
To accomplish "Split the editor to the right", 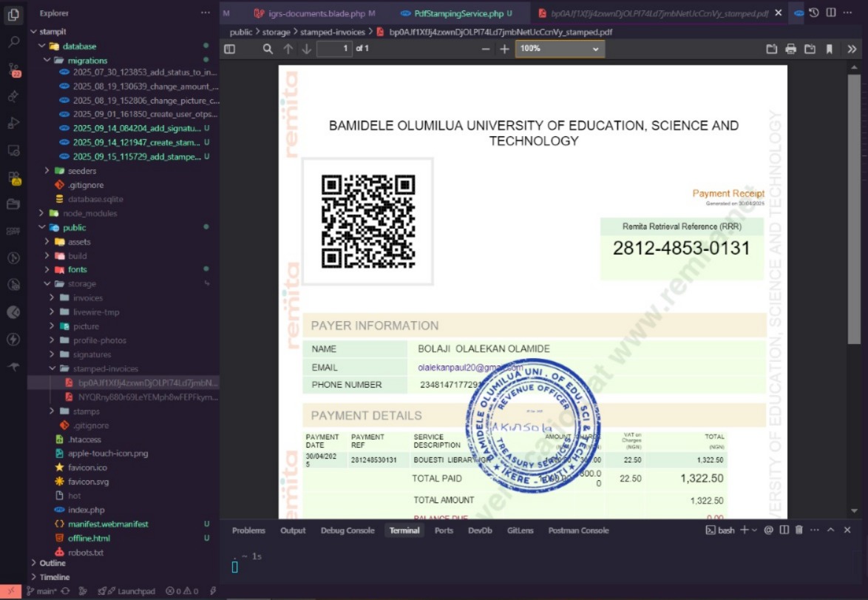I will (x=831, y=13).
